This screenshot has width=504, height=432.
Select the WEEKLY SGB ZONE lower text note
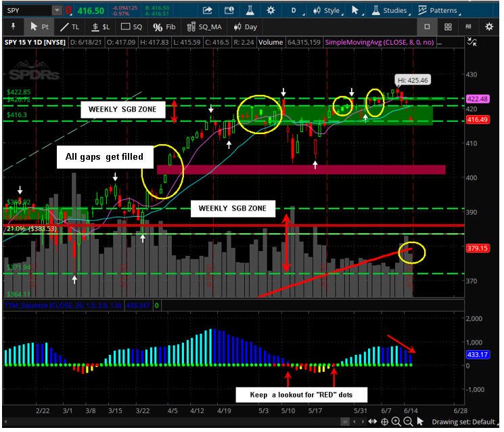233,209
